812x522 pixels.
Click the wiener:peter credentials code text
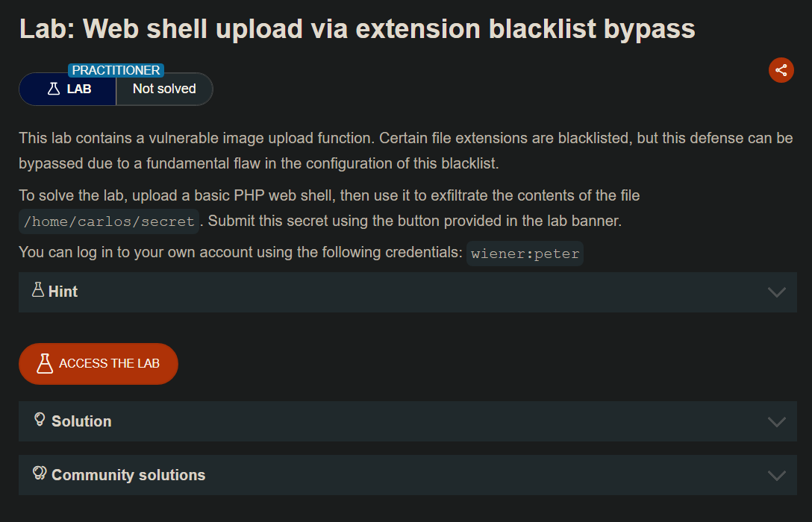coord(525,254)
